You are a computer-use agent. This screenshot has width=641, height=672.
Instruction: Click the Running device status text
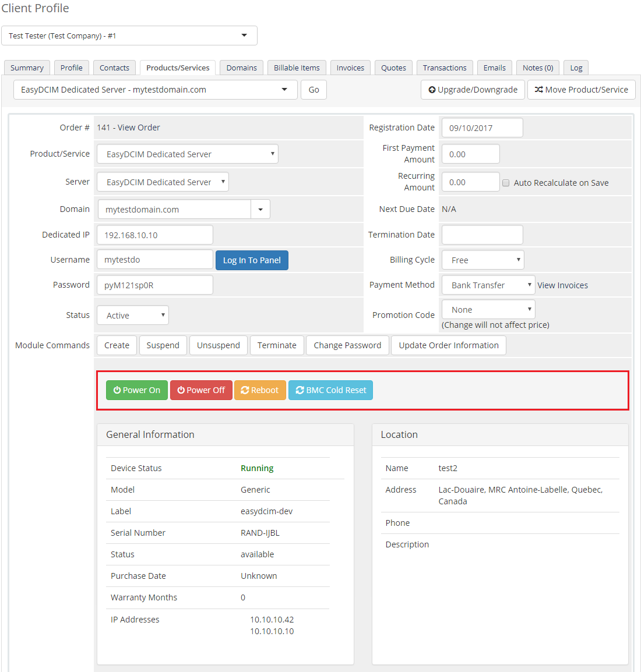click(x=257, y=468)
